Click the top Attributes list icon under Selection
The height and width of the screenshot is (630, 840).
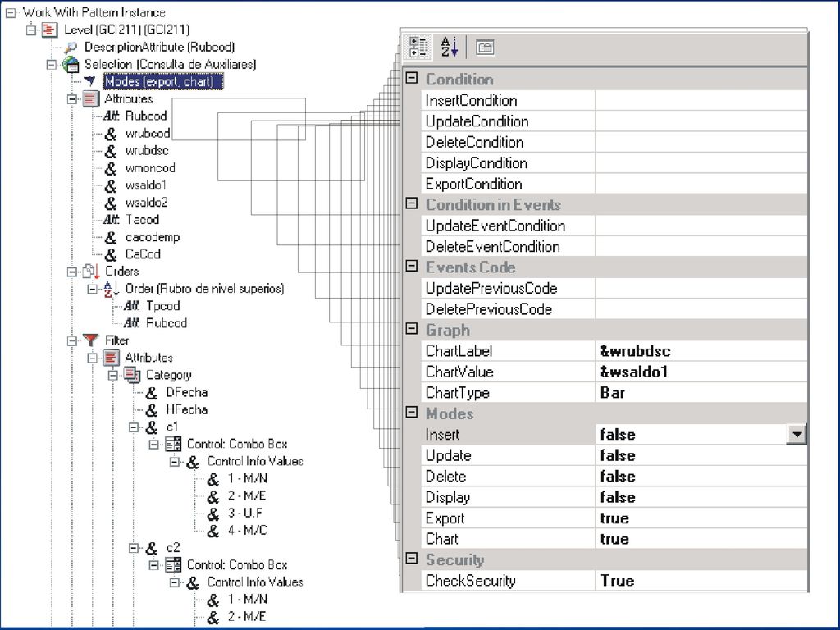(x=90, y=98)
